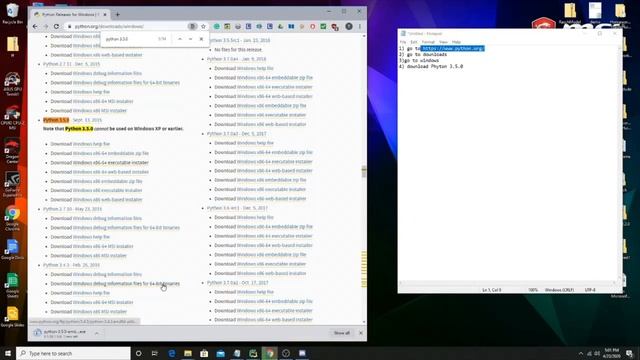640x360 pixels.
Task: Open the GeForce Experience desktop shortcut
Action: tap(12, 184)
